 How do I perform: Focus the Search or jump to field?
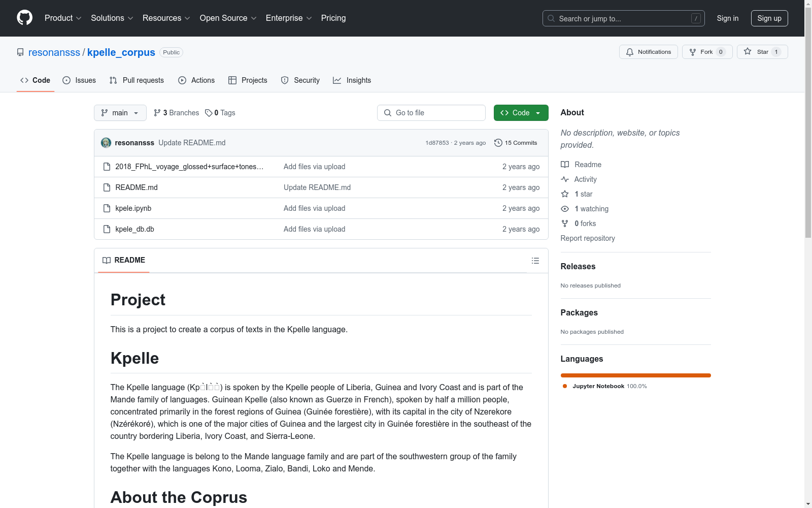pyautogui.click(x=624, y=18)
